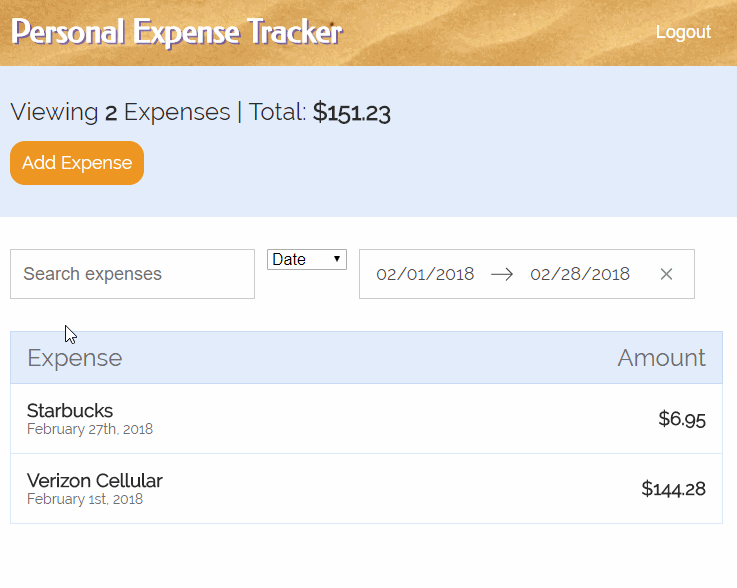This screenshot has height=588, width=737.
Task: Log out using the Logout link
Action: click(683, 32)
